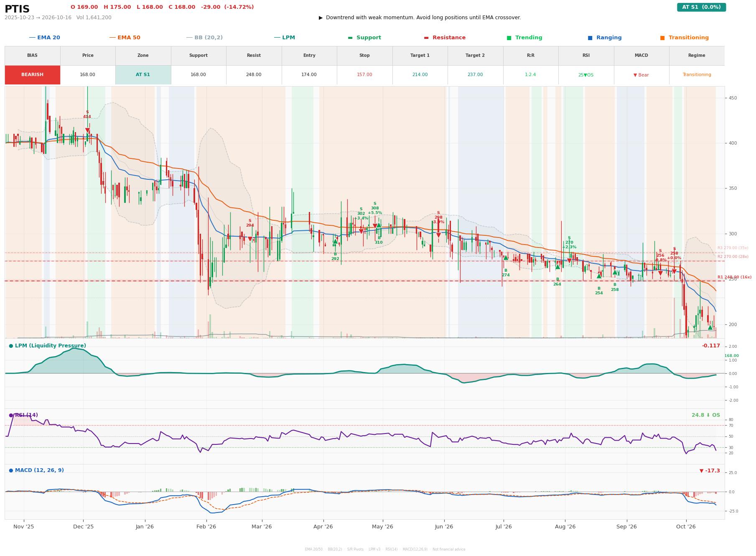The width and height of the screenshot is (756, 556).
Task: Click the AT S1 (0.0%) badge at top right
Action: click(701, 7)
